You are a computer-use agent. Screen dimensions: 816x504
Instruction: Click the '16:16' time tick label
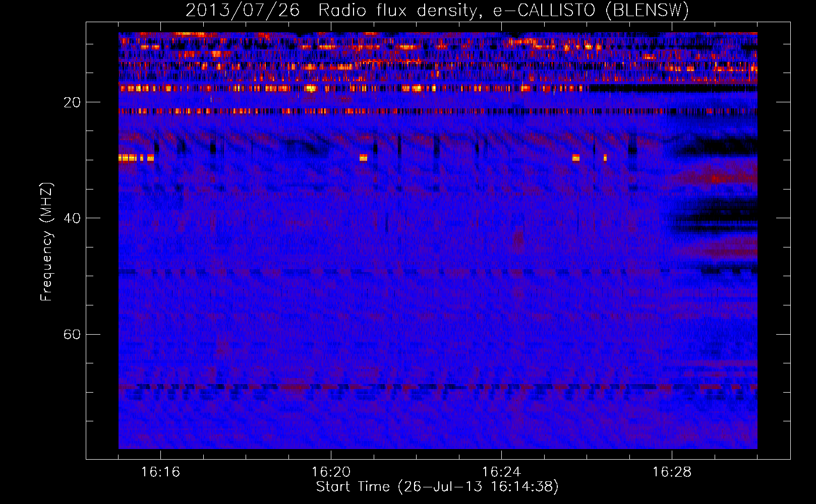coord(160,472)
